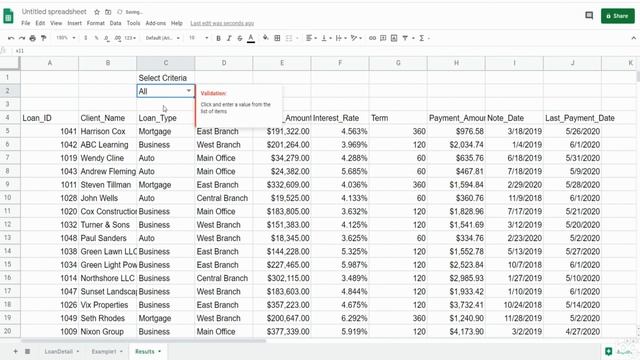Open the borders tool
This screenshot has height=360, width=640.
[277, 38]
